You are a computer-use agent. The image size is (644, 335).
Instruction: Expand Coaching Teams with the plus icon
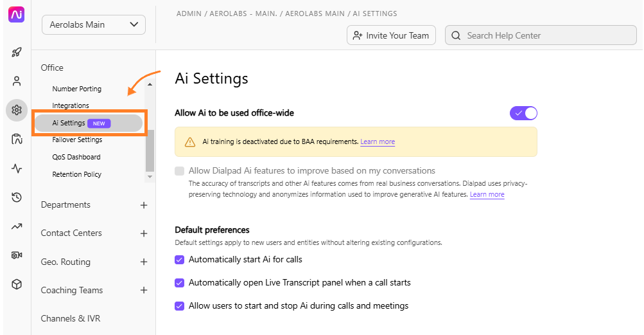tap(144, 290)
